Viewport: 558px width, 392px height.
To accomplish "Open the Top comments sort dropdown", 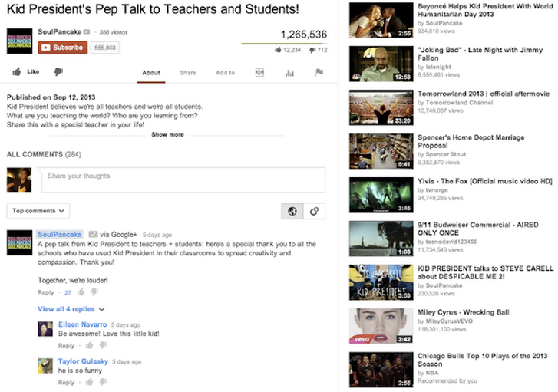I will click(x=38, y=211).
